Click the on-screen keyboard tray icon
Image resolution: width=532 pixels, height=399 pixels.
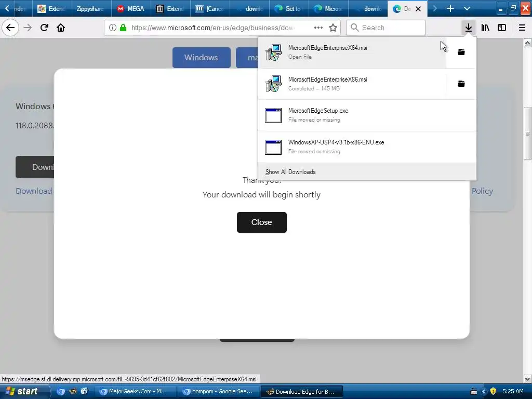click(x=474, y=392)
